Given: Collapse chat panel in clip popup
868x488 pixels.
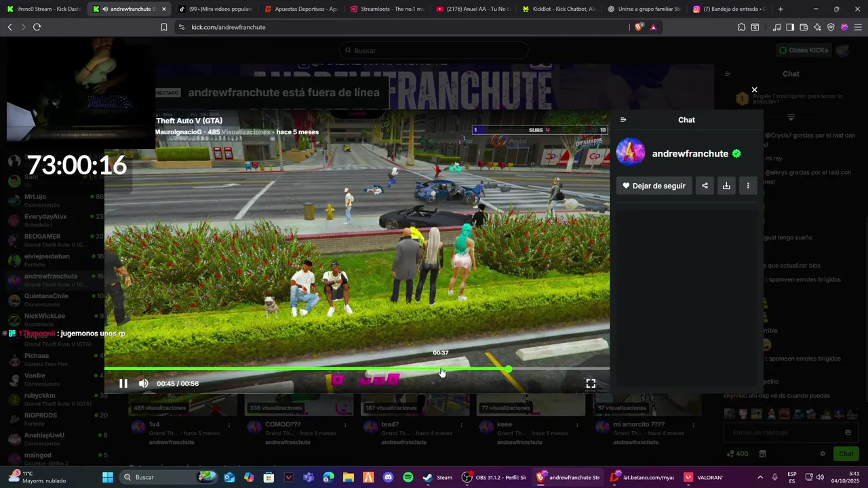Looking at the screenshot, I should (623, 120).
